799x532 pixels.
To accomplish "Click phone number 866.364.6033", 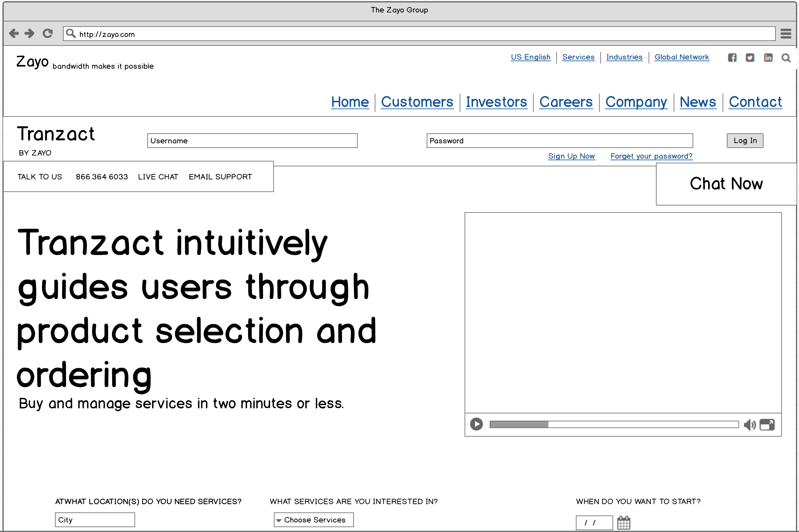I will pyautogui.click(x=102, y=177).
